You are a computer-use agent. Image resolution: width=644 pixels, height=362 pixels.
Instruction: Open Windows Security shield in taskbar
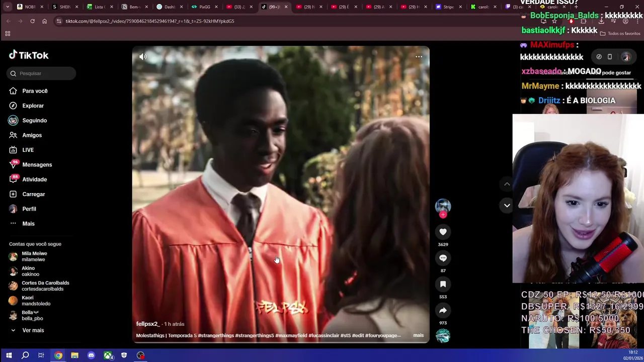tap(124, 355)
